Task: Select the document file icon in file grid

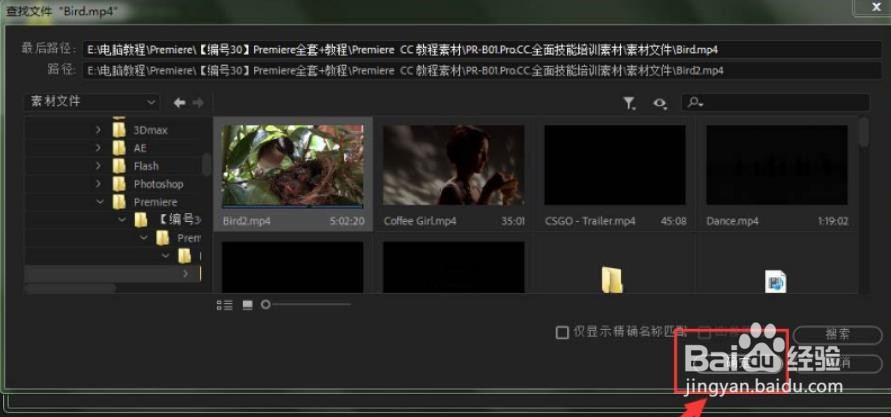Action: click(x=776, y=281)
